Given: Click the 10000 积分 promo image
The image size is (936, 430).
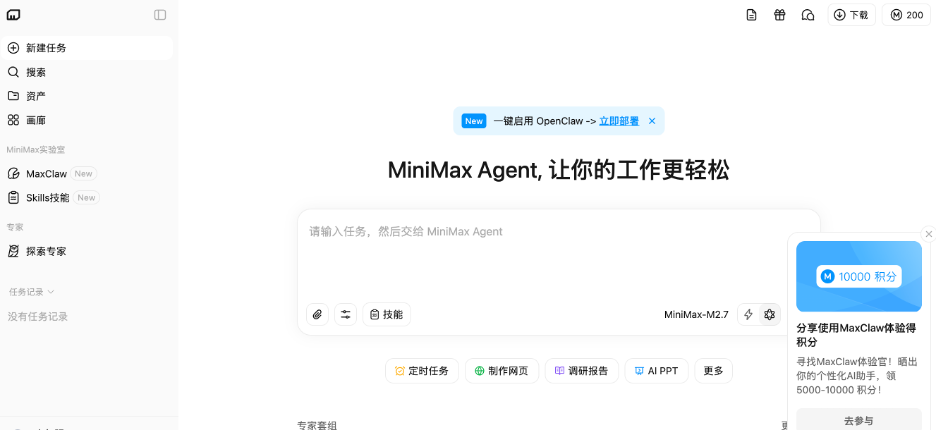Looking at the screenshot, I should pos(859,277).
